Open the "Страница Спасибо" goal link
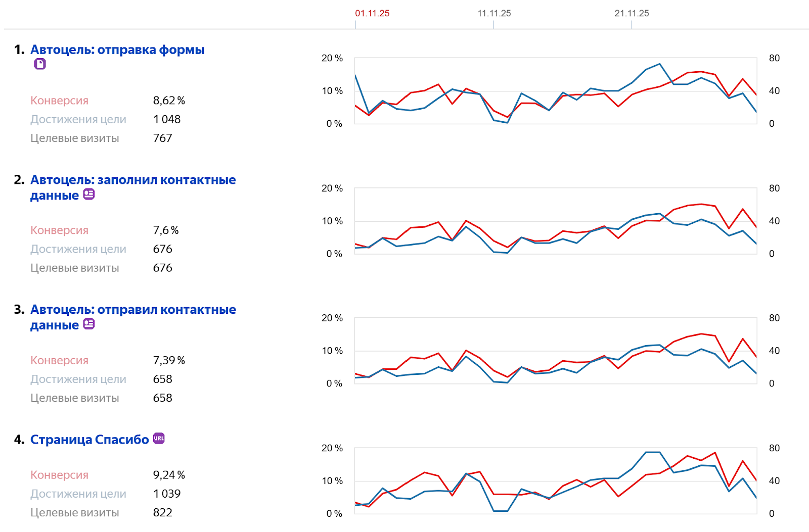Image resolution: width=809 pixels, height=532 pixels. tap(89, 440)
